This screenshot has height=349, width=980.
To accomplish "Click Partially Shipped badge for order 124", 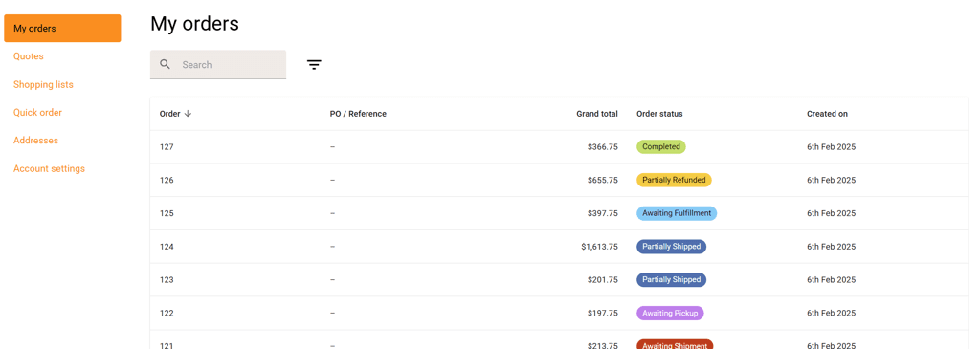I will [x=671, y=246].
